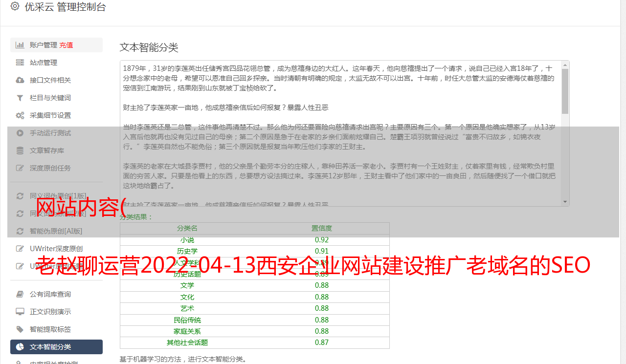Click the 分类结果 label
This screenshot has width=626, height=364.
pos(136,217)
